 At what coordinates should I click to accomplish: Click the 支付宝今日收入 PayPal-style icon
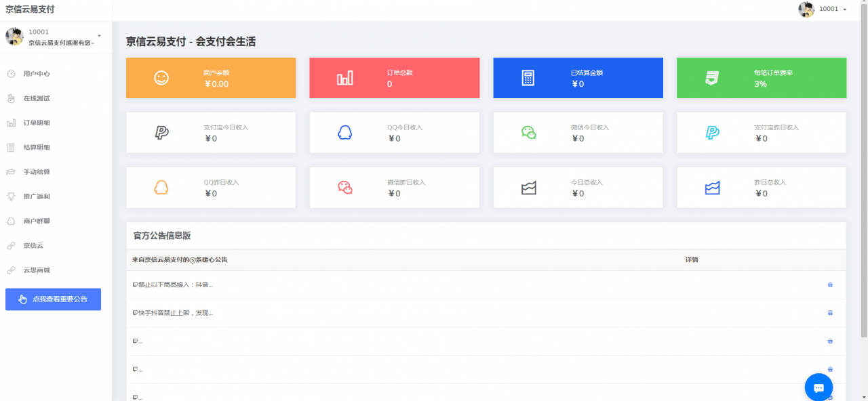(x=161, y=132)
